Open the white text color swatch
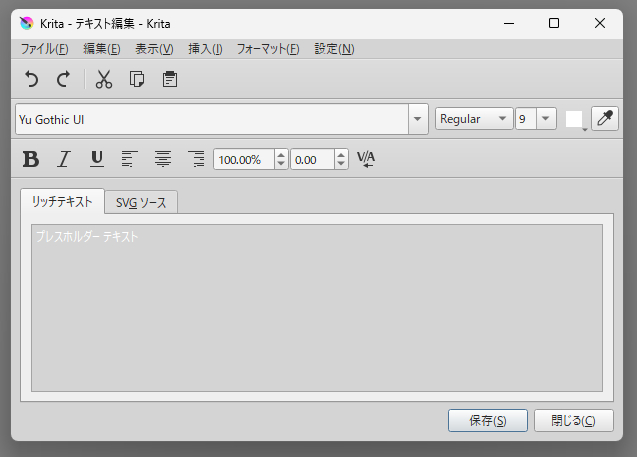637x457 pixels. [574, 119]
